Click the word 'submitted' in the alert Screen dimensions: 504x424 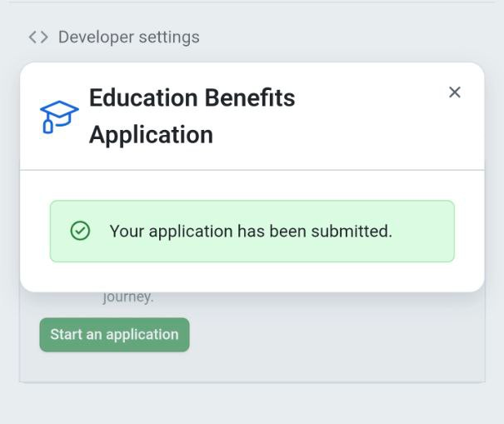[350, 231]
